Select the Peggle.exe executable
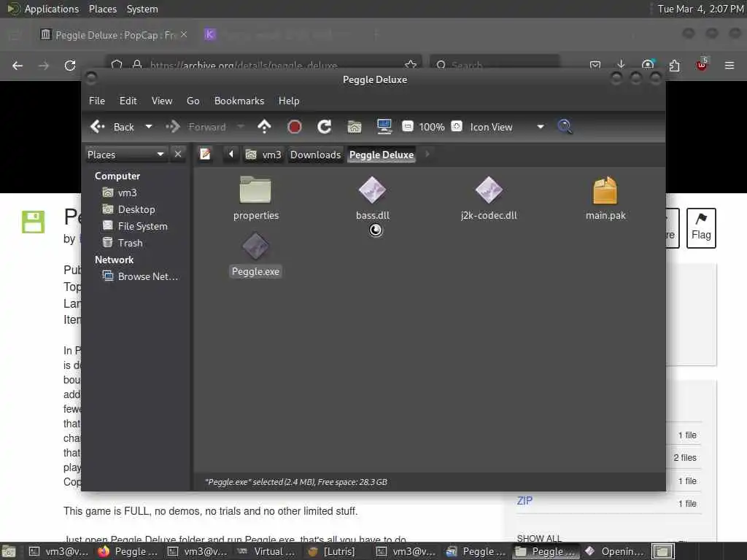 pos(255,254)
